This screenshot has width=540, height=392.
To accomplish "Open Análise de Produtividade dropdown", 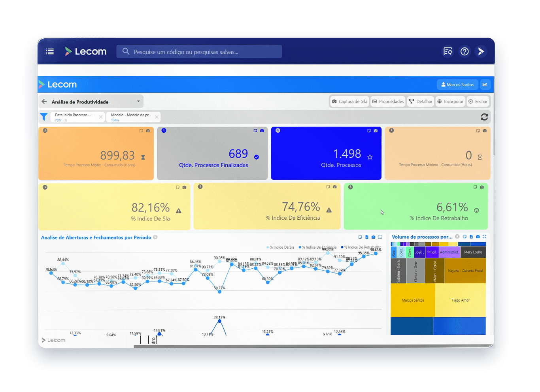I will click(138, 102).
